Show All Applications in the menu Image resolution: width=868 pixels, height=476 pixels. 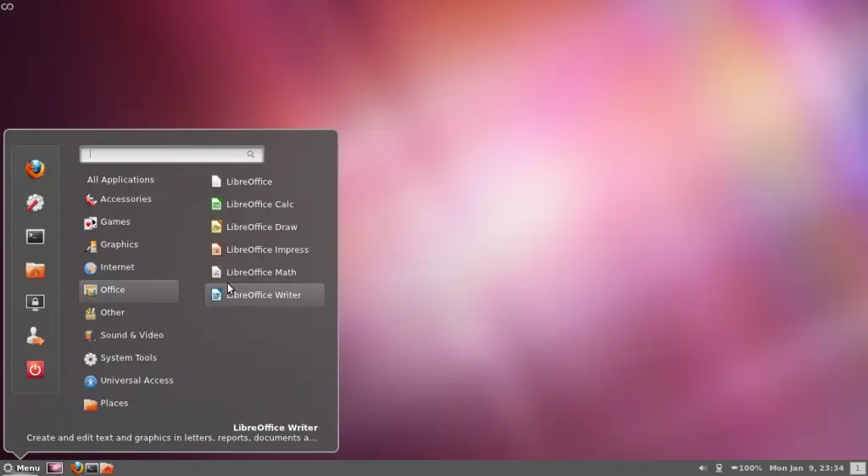pos(120,180)
